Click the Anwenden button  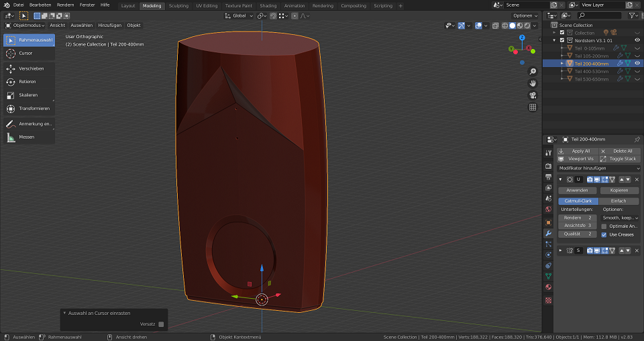[577, 190]
